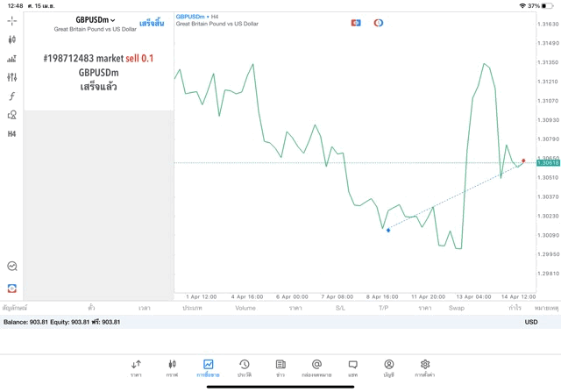Click the red exit marker on chart
The image size is (561, 392).
click(523, 160)
